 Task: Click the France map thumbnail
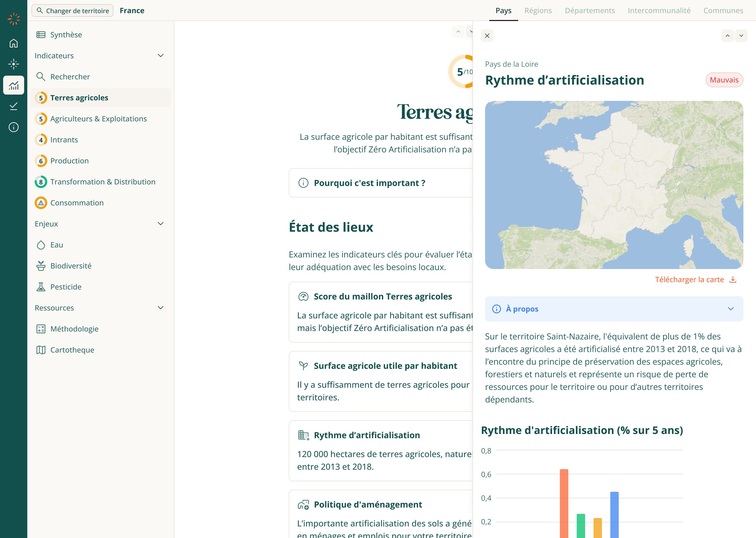click(614, 185)
